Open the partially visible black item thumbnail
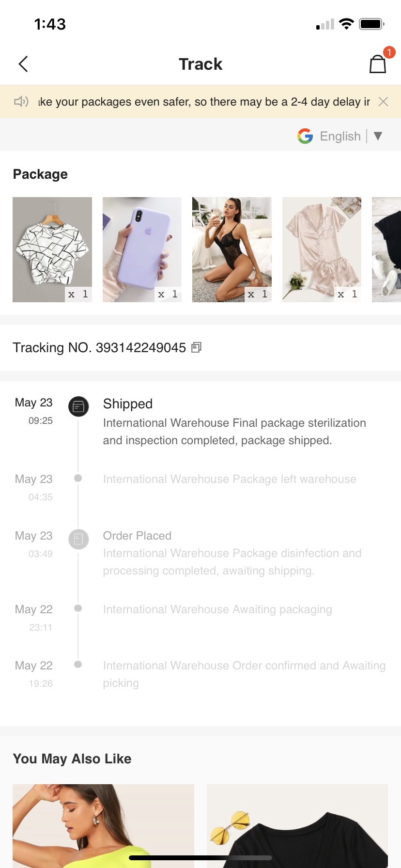401x868 pixels. [386, 249]
